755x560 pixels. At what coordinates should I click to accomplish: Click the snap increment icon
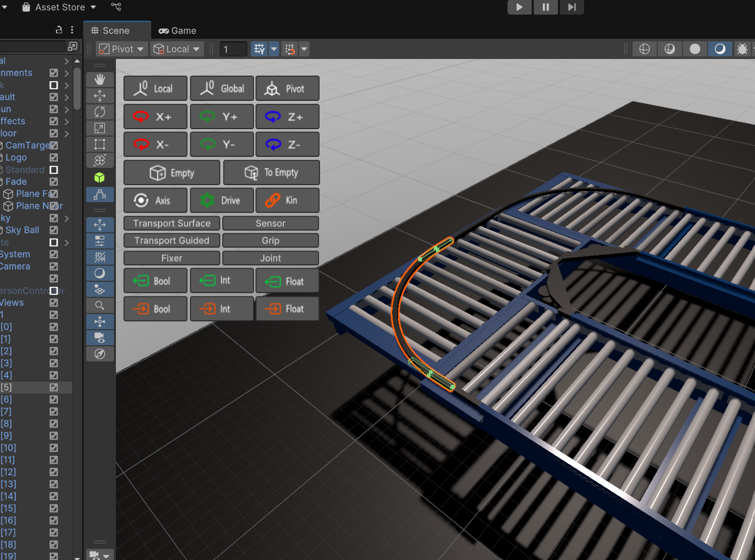[290, 49]
